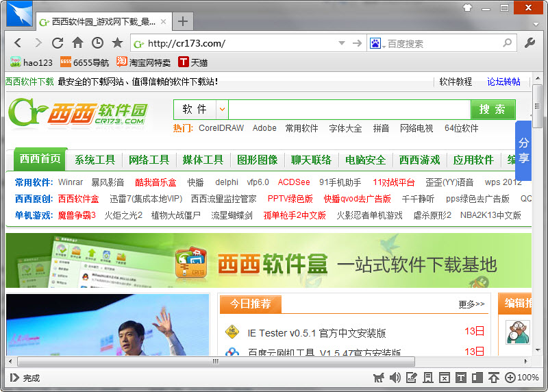This screenshot has width=548, height=392.
Task: Click the page save icon in status bar
Action: [x=427, y=378]
